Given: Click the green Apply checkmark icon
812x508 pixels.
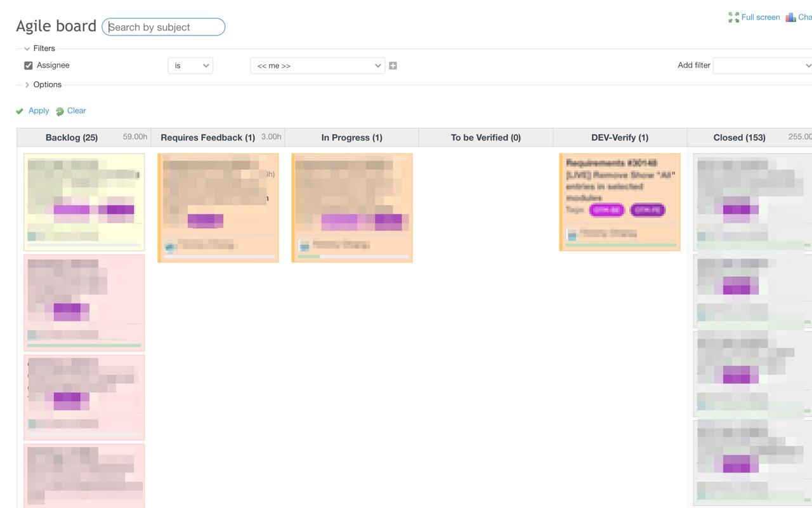Looking at the screenshot, I should point(20,111).
